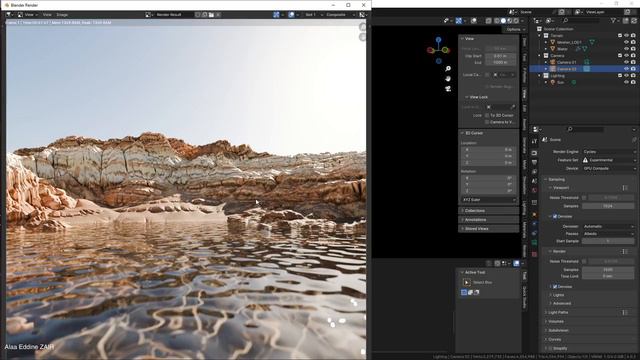Screen dimensions: 640x360
Task: Expand the Light Paths panel
Action: tap(558, 312)
